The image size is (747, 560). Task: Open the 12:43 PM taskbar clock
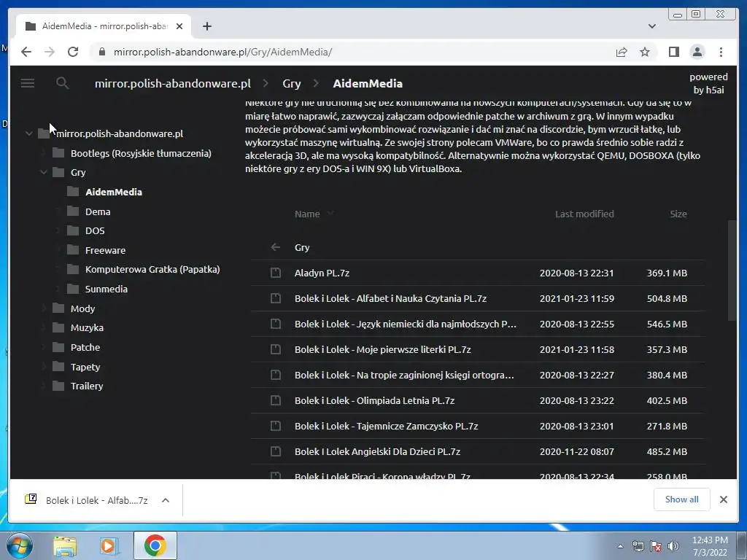coord(710,546)
